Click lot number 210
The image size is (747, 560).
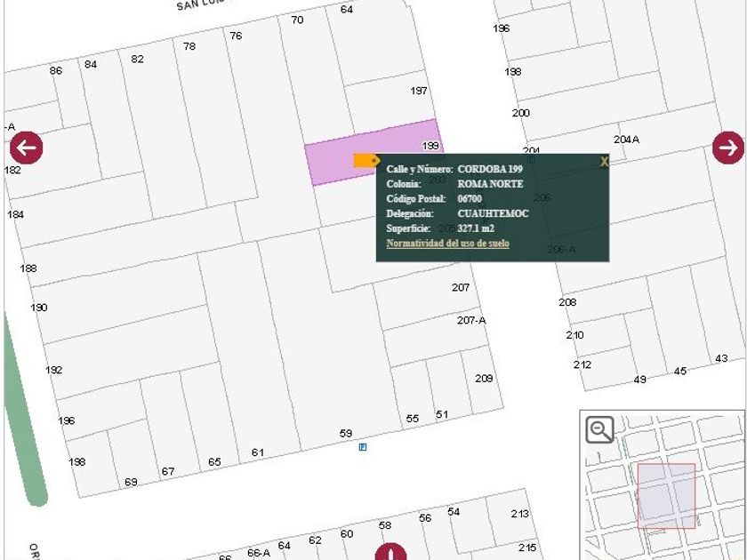575,335
